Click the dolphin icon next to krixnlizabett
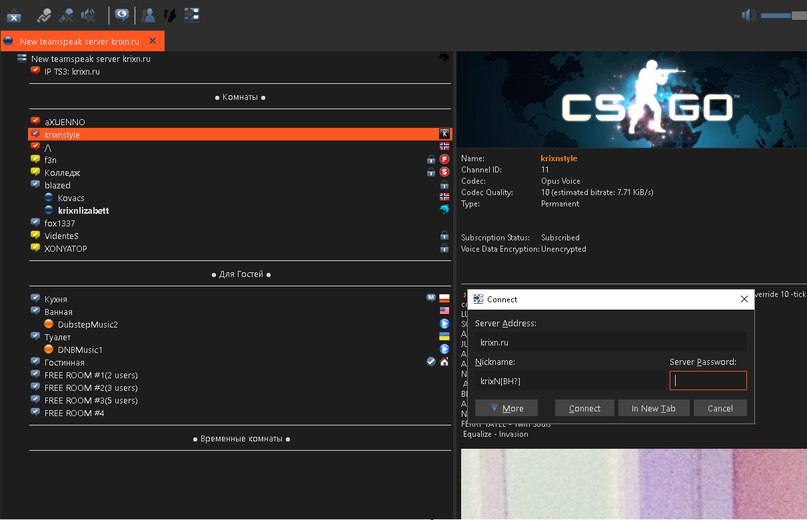Viewport: 807px width, 520px height. click(445, 210)
